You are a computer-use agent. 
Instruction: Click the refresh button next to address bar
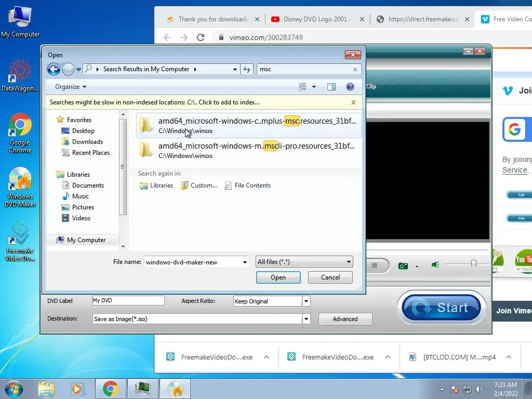pos(247,69)
